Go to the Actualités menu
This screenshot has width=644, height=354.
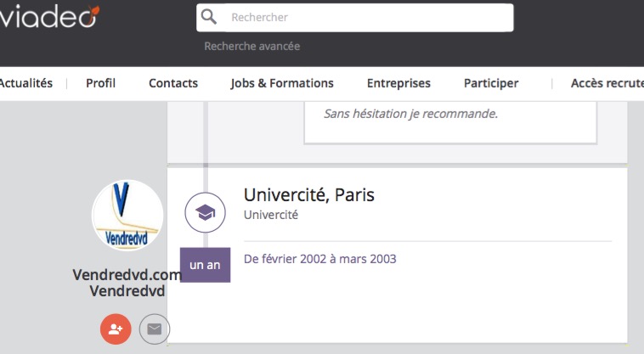25,83
